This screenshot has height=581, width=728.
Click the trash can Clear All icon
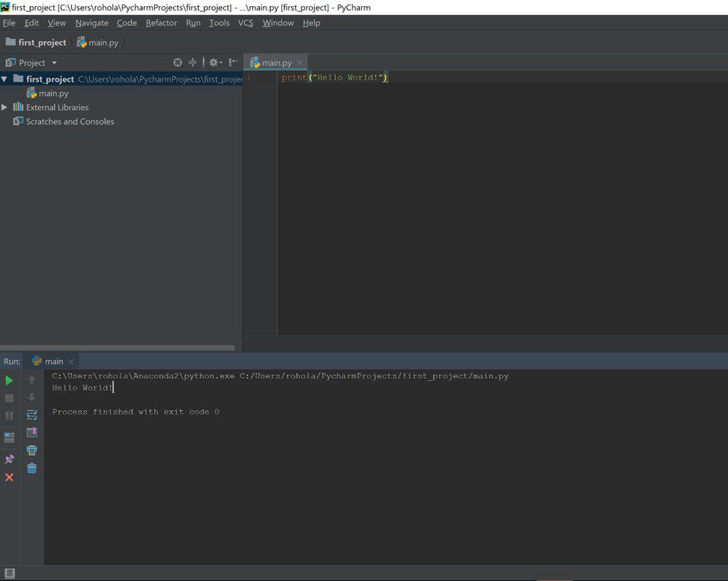point(31,468)
